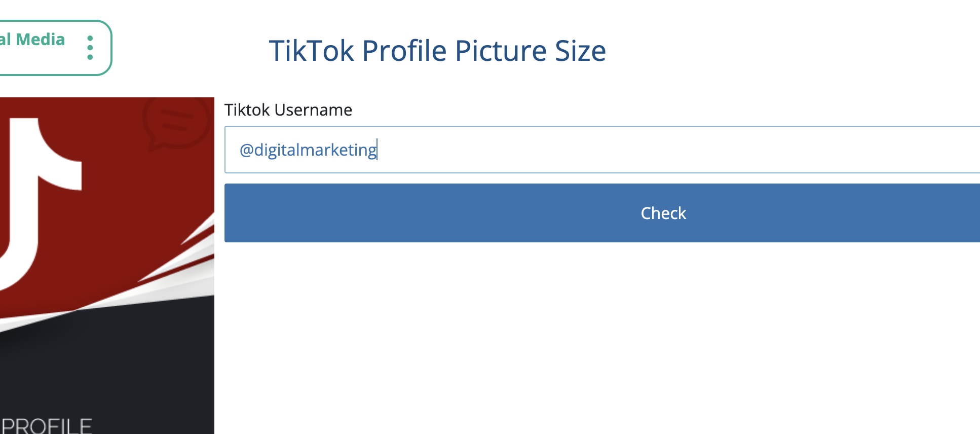
Task: Select the Social Media category label
Action: pos(32,40)
